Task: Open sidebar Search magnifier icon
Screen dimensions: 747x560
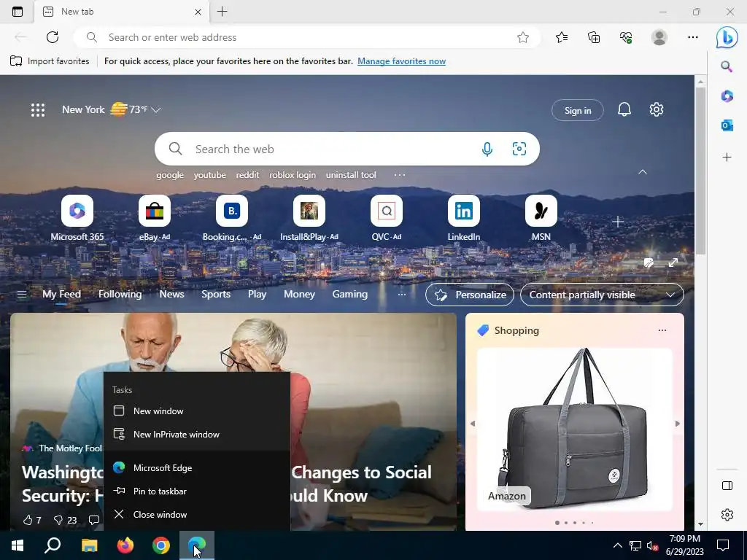Action: [x=727, y=66]
